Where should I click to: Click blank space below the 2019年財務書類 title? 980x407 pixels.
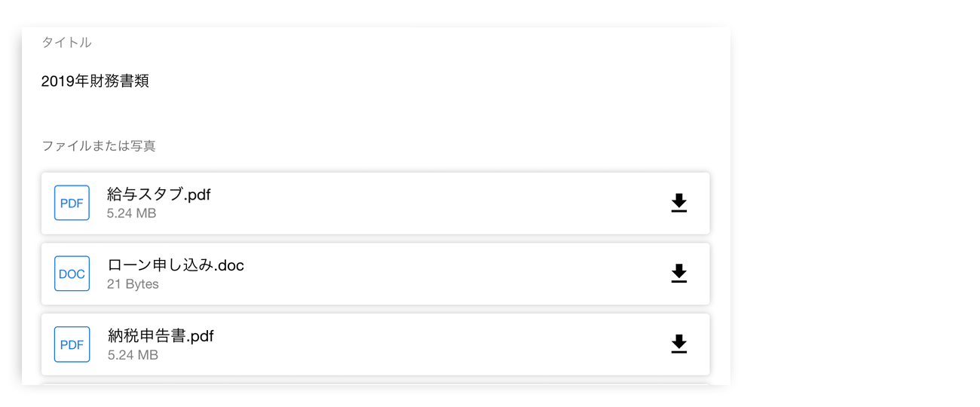[375, 112]
